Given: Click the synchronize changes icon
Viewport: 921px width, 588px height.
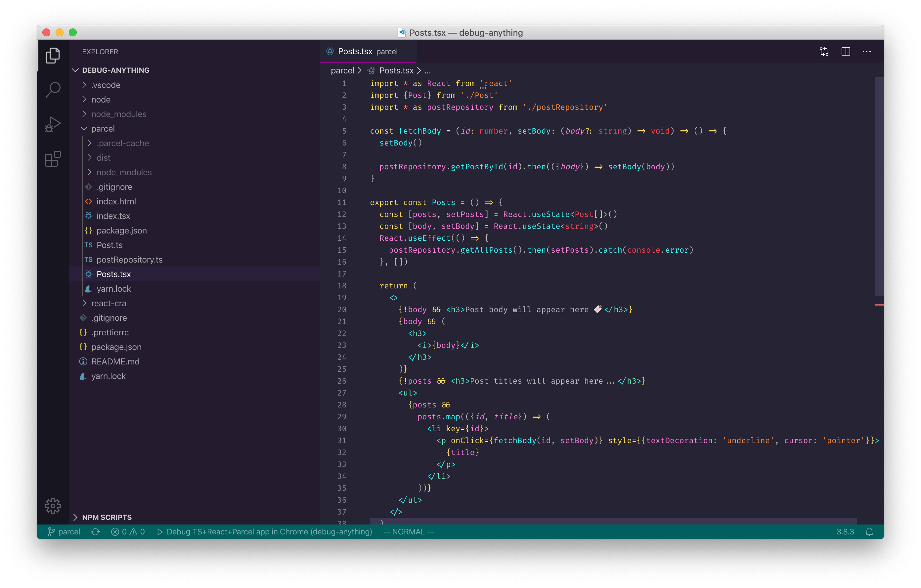Looking at the screenshot, I should click(95, 532).
